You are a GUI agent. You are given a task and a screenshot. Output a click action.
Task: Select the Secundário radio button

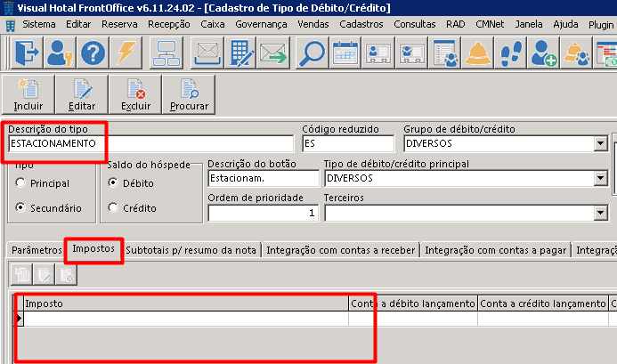pyautogui.click(x=20, y=207)
